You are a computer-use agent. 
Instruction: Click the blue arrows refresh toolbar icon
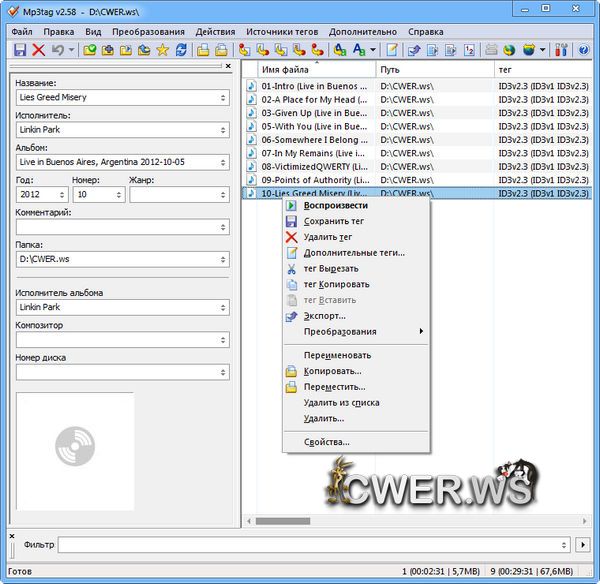[181, 49]
